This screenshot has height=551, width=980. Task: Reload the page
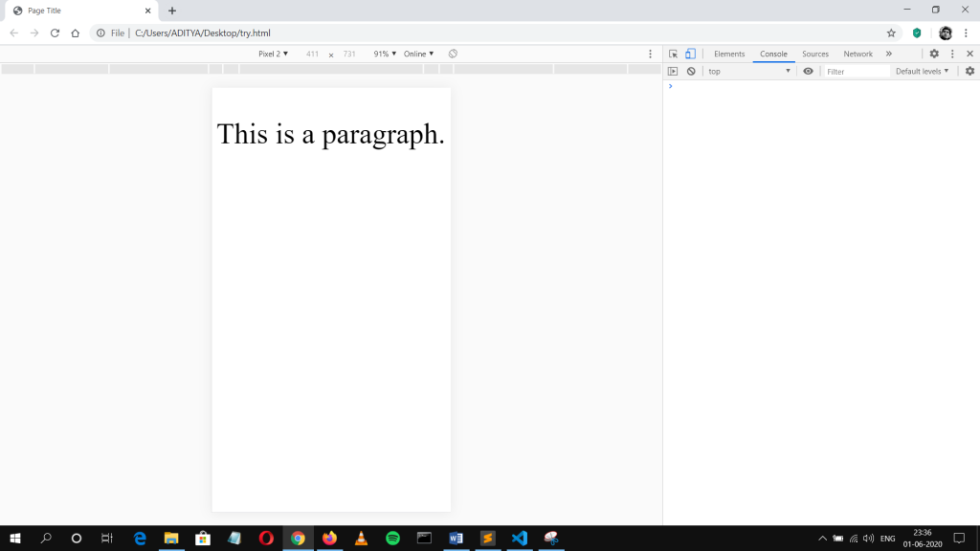[55, 33]
